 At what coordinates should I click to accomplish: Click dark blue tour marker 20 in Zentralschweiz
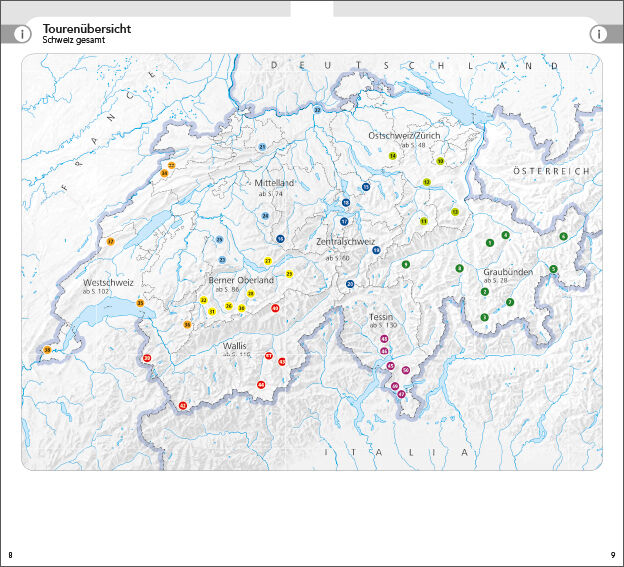click(350, 284)
